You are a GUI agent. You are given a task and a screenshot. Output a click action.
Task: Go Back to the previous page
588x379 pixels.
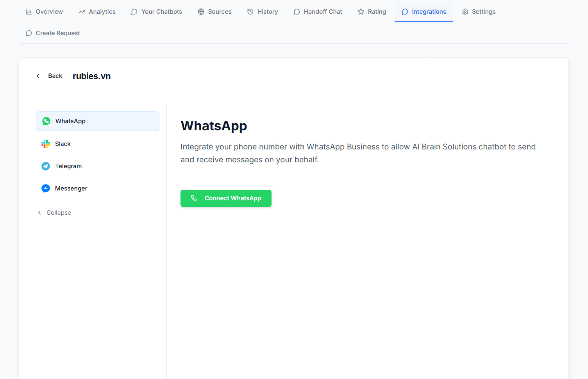pos(49,76)
